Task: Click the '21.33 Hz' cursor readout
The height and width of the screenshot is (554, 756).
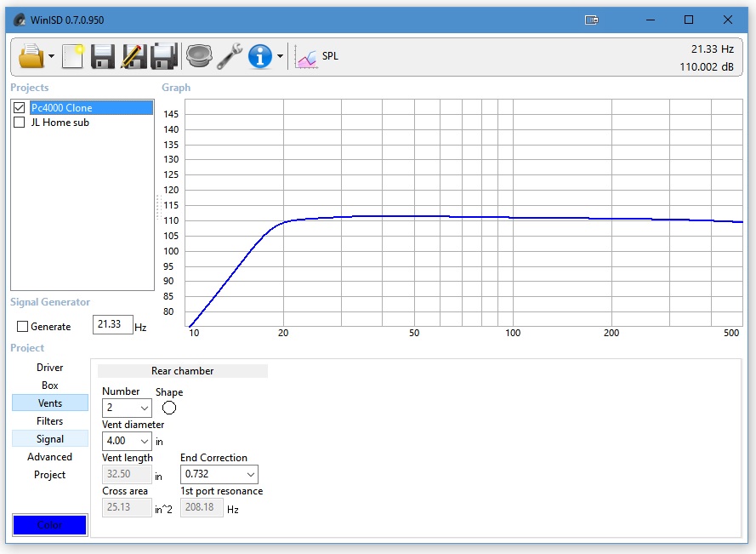Action: tap(713, 49)
